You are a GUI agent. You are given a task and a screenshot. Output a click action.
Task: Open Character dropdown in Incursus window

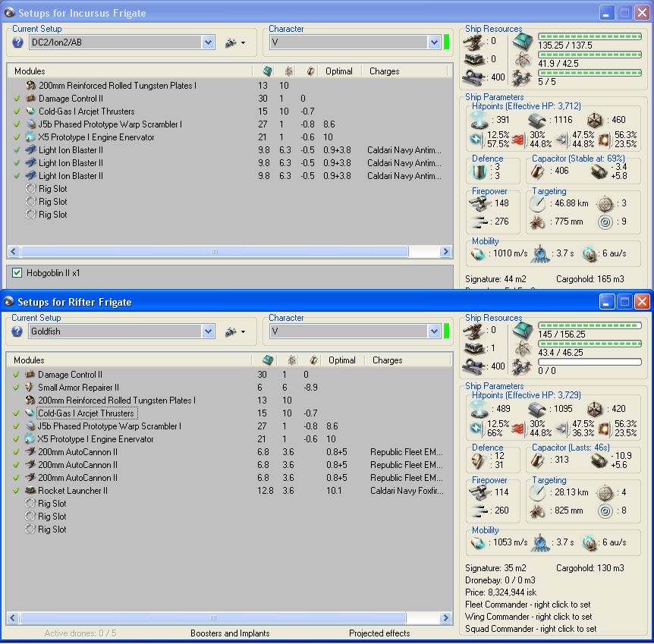[434, 42]
